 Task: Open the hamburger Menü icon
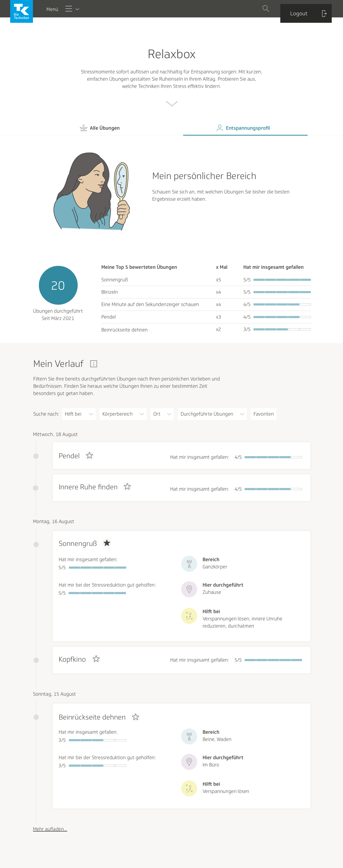pyautogui.click(x=69, y=9)
